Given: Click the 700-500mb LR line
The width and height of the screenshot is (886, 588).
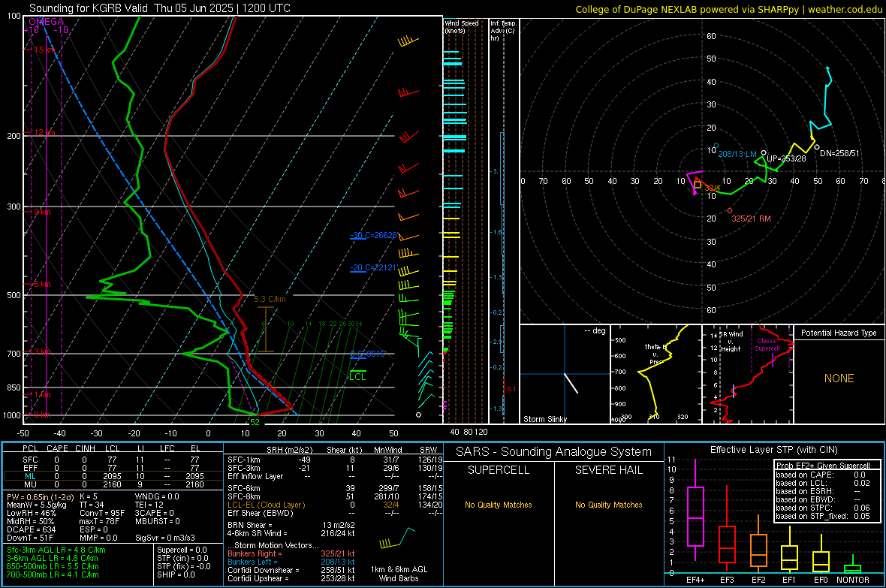Looking at the screenshot, I should 53,574.
